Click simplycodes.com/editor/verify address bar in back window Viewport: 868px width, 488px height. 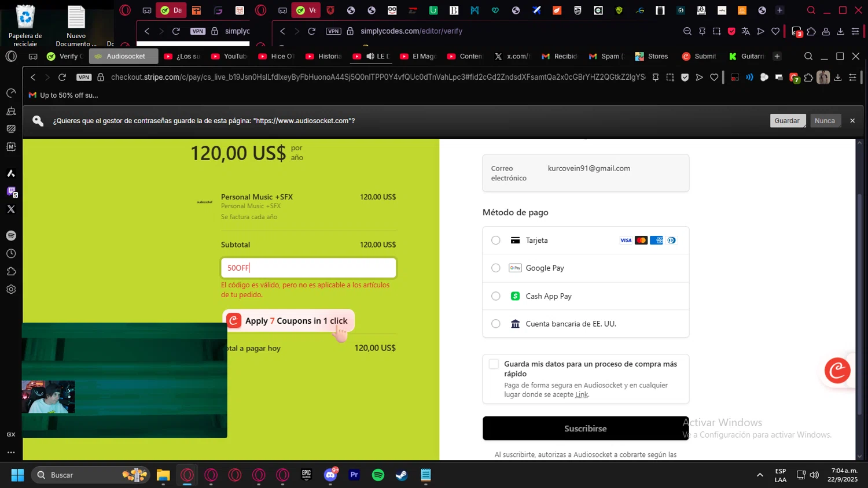click(411, 31)
